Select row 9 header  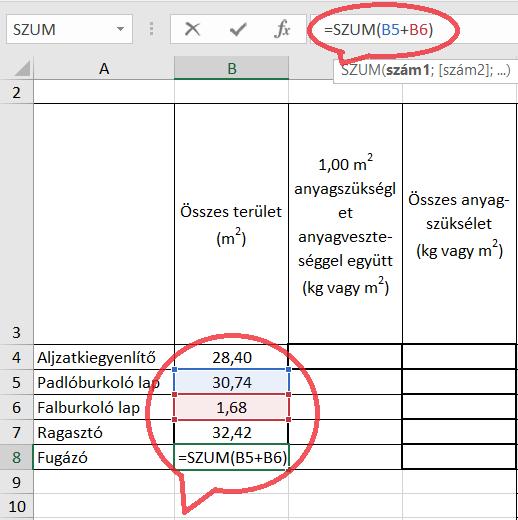pyautogui.click(x=17, y=482)
